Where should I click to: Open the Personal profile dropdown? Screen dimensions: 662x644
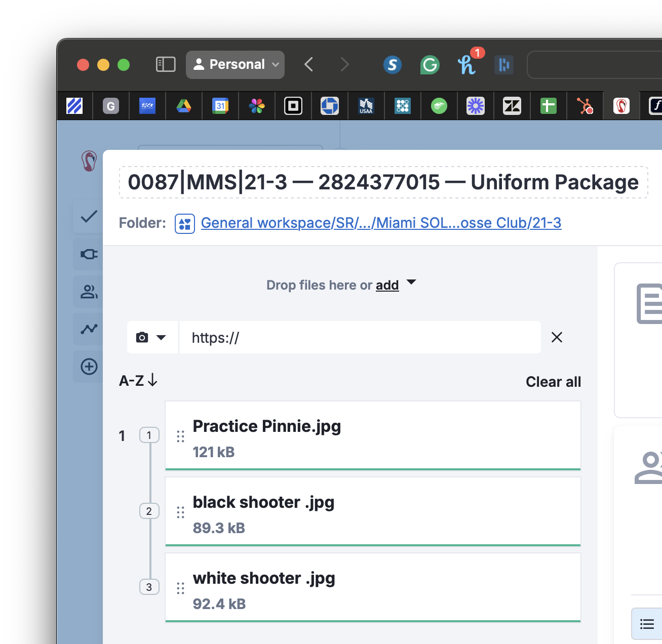[x=235, y=64]
